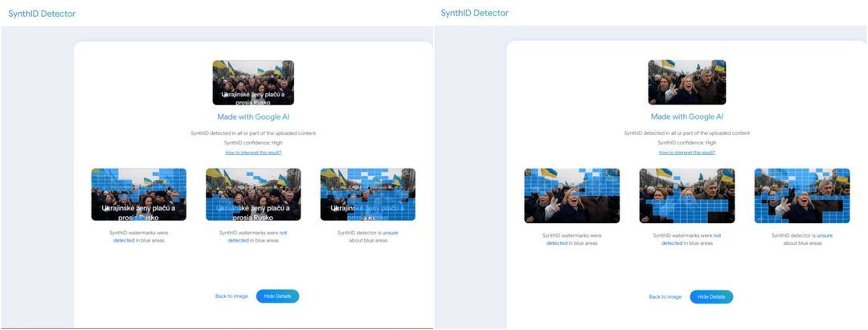Click 'Back to image' in right window
The image size is (868, 330).
[665, 297]
